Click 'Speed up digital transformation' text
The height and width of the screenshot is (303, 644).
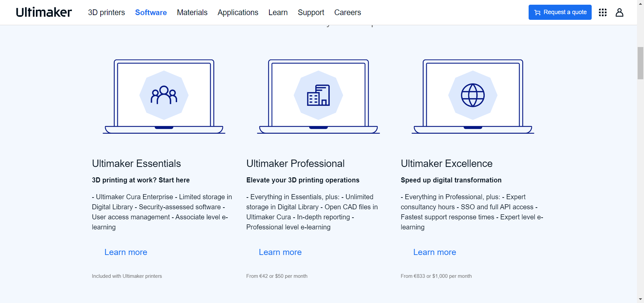click(451, 180)
